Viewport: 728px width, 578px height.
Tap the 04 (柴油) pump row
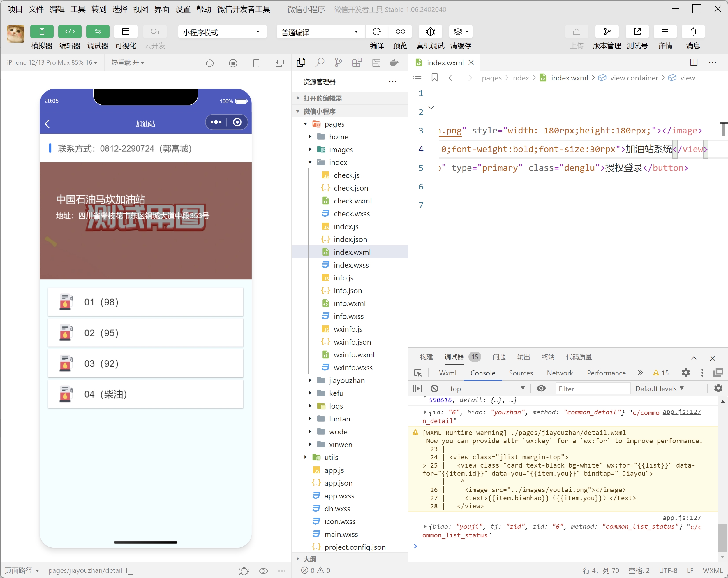pos(145,394)
